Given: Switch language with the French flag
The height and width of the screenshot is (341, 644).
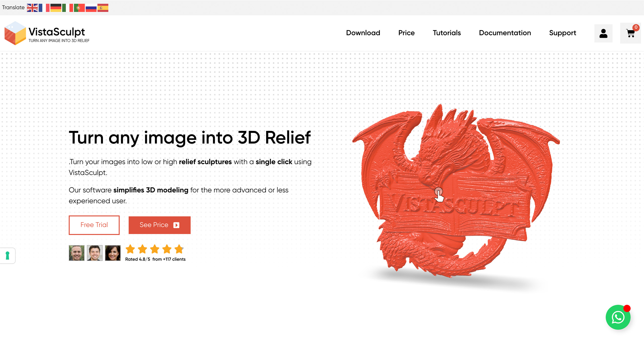Looking at the screenshot, I should (x=44, y=8).
